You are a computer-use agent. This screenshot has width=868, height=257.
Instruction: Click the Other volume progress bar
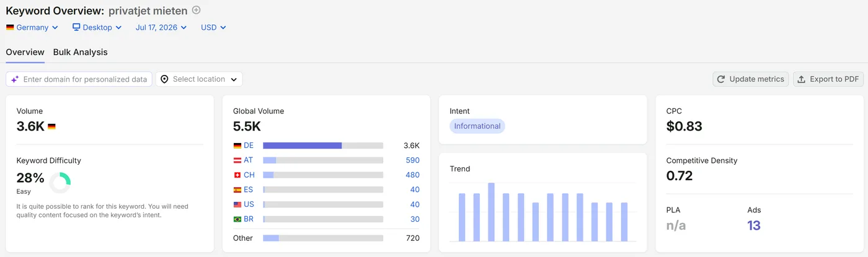323,238
